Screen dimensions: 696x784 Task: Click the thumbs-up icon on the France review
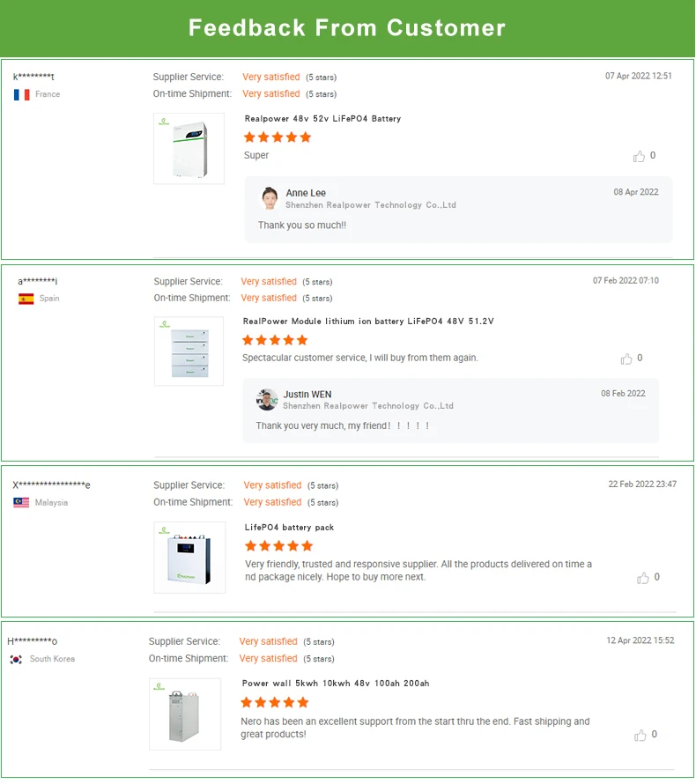(639, 157)
